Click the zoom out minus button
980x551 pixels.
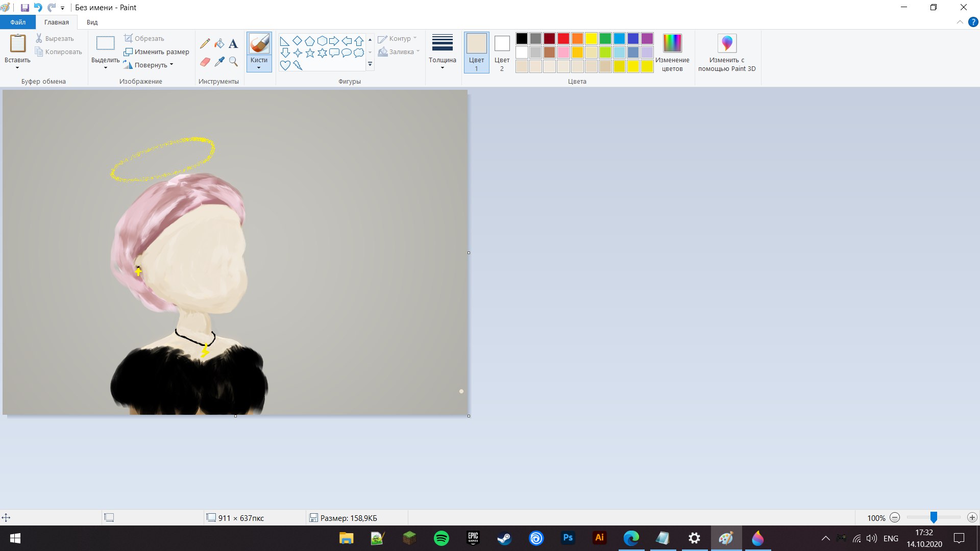pos(895,517)
